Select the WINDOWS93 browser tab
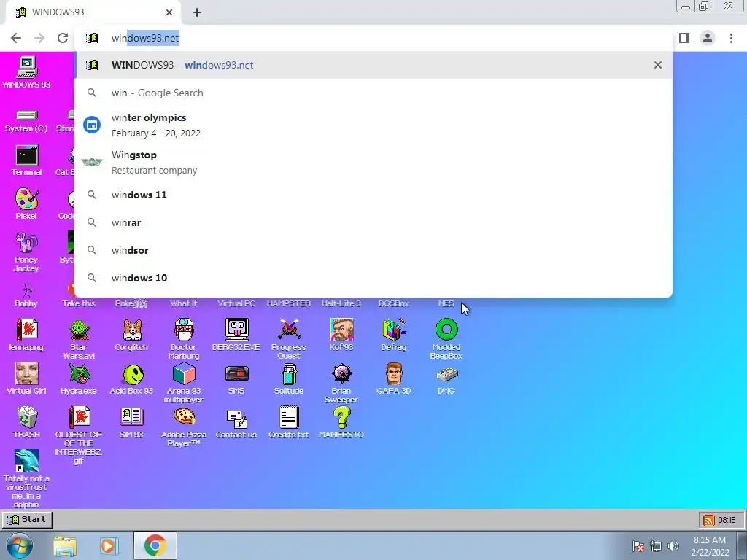 click(x=93, y=12)
